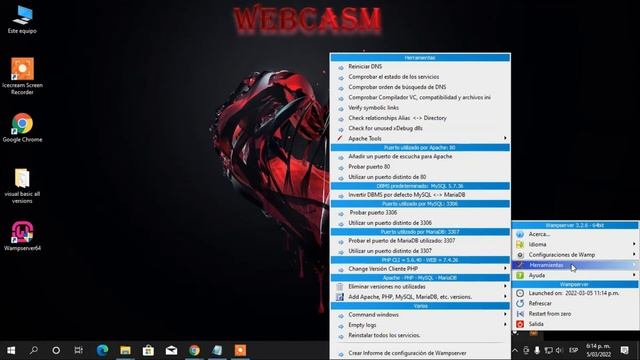This screenshot has height=360, width=640.
Task: Open Icecream Screen Recorder desktop shortcut
Action: pos(22,76)
